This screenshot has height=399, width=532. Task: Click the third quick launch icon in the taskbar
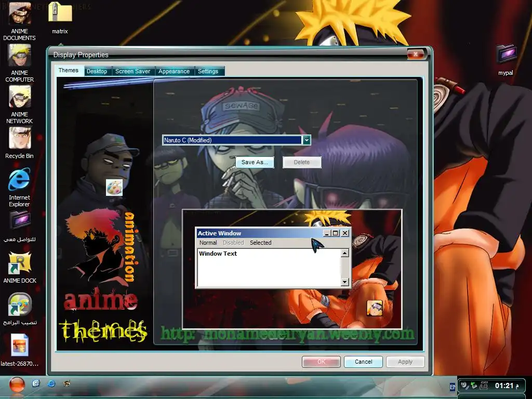pyautogui.click(x=66, y=384)
